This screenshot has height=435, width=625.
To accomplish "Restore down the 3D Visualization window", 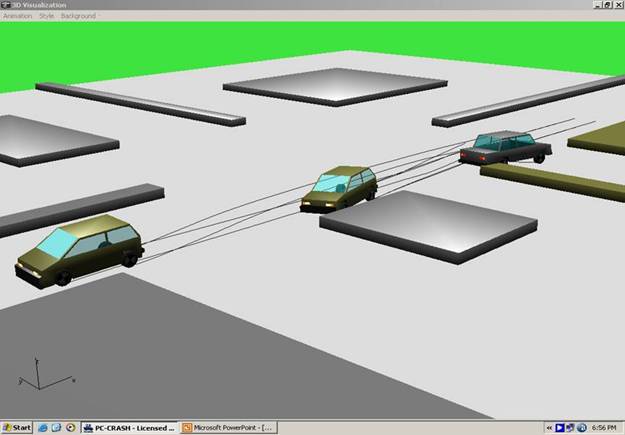I will point(607,5).
